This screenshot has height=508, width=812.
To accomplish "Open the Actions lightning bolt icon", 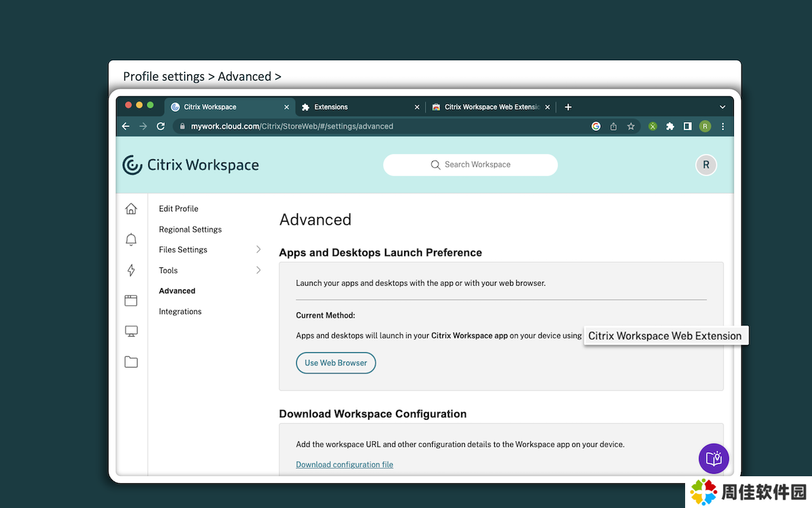I will pos(131,270).
